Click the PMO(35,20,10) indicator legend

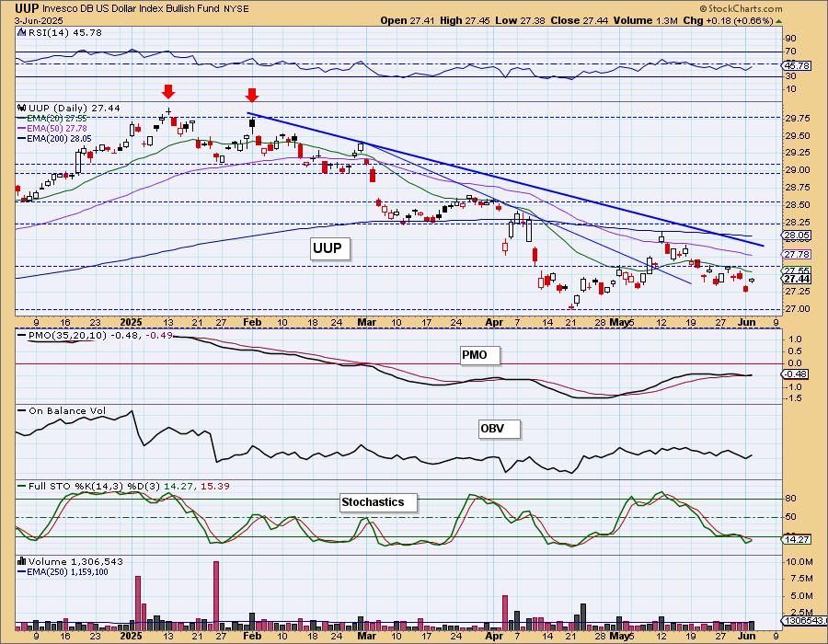95,335
